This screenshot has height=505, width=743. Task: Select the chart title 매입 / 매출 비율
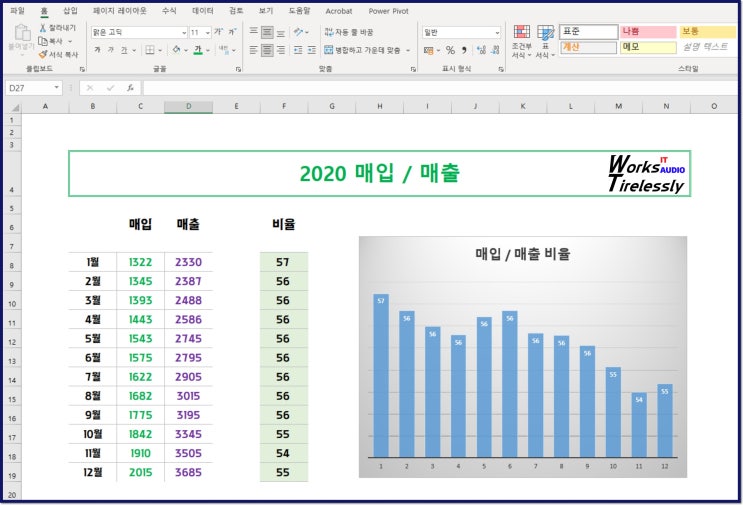pyautogui.click(x=523, y=254)
